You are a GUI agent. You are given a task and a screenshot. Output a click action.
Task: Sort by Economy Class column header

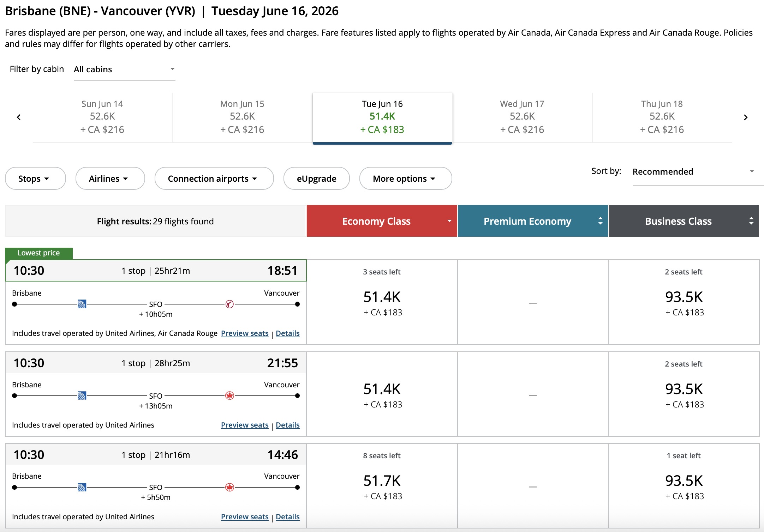pyautogui.click(x=382, y=221)
